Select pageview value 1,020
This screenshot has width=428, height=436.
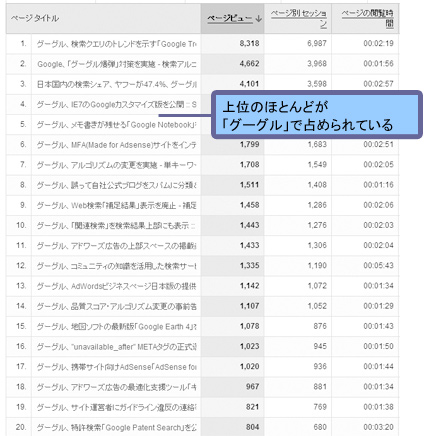[x=249, y=366]
